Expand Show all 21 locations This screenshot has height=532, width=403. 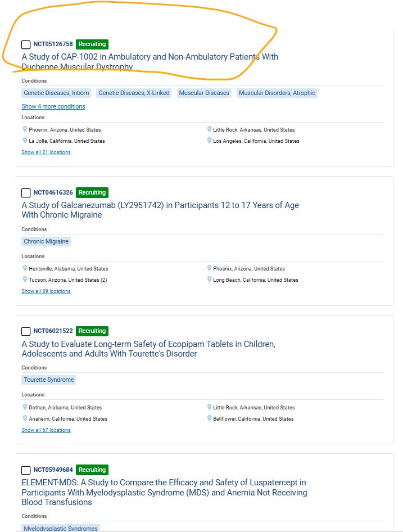46,152
